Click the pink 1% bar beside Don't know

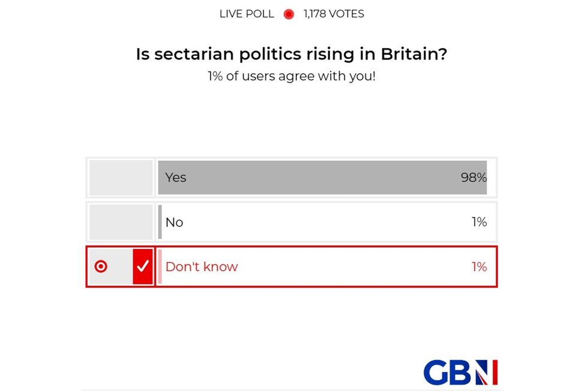[159, 267]
